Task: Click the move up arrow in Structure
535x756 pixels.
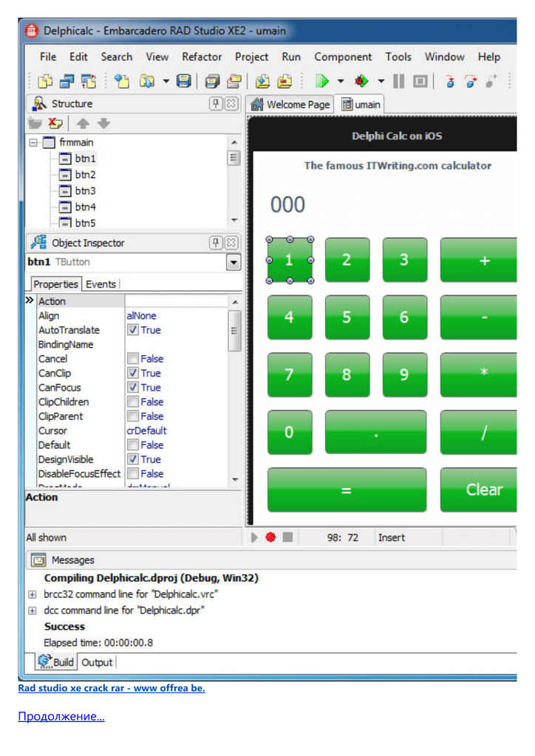Action: [x=84, y=123]
